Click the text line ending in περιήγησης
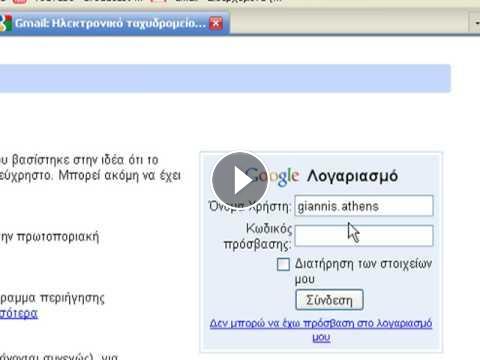480x360 pixels. point(52,298)
